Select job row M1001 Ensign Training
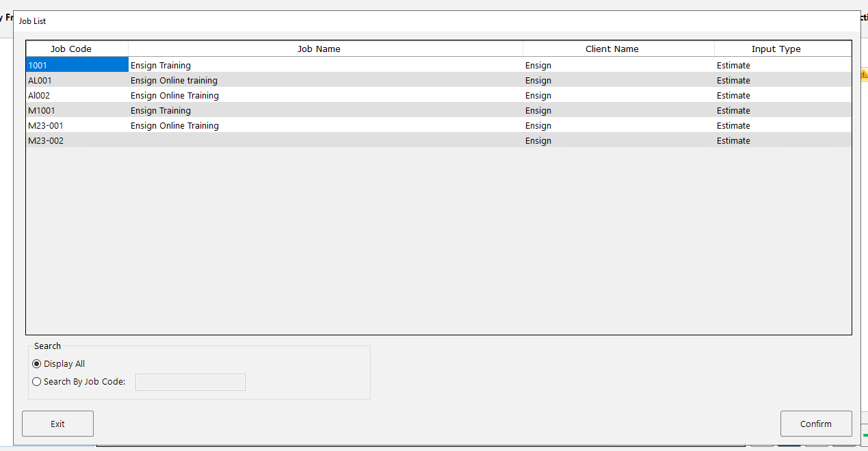 [205, 110]
